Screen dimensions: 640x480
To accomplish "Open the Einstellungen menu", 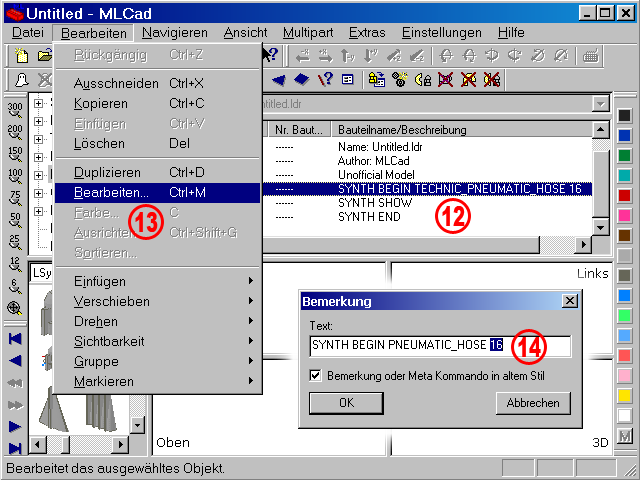I will click(442, 33).
